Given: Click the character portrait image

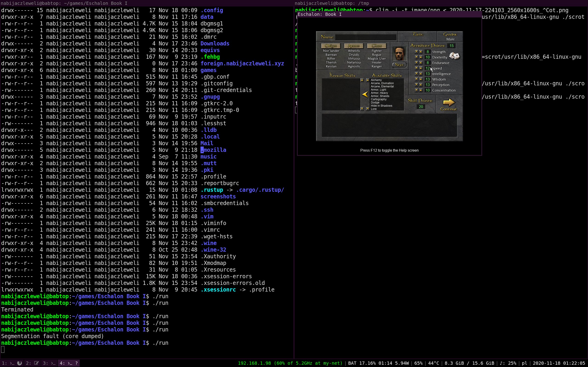Looking at the screenshot, I should pos(399,54).
